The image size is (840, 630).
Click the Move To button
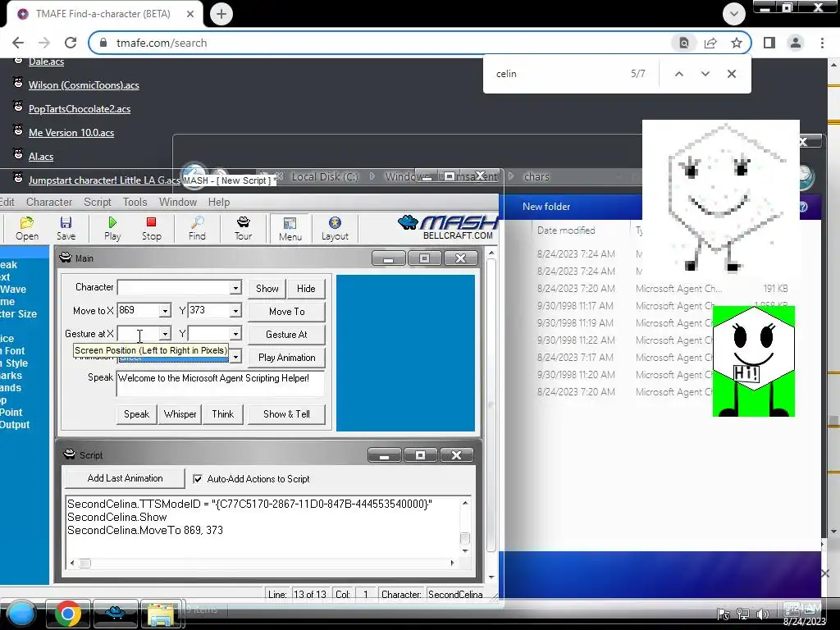286,311
